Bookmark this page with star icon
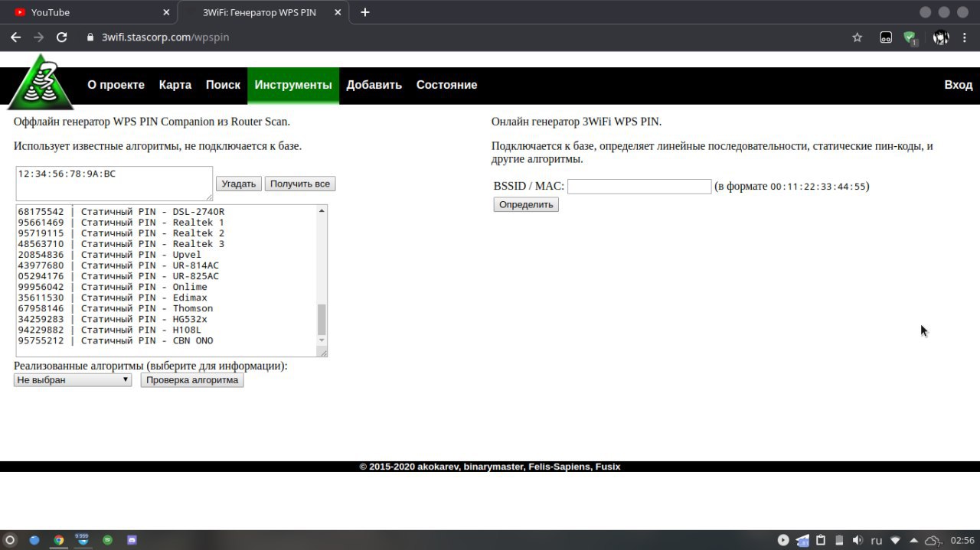980x550 pixels. [857, 37]
